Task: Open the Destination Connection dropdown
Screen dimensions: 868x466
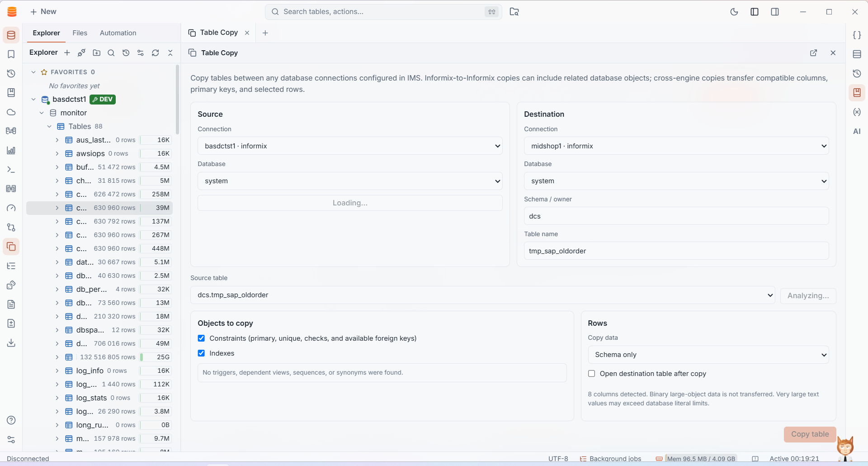Action: tap(676, 146)
